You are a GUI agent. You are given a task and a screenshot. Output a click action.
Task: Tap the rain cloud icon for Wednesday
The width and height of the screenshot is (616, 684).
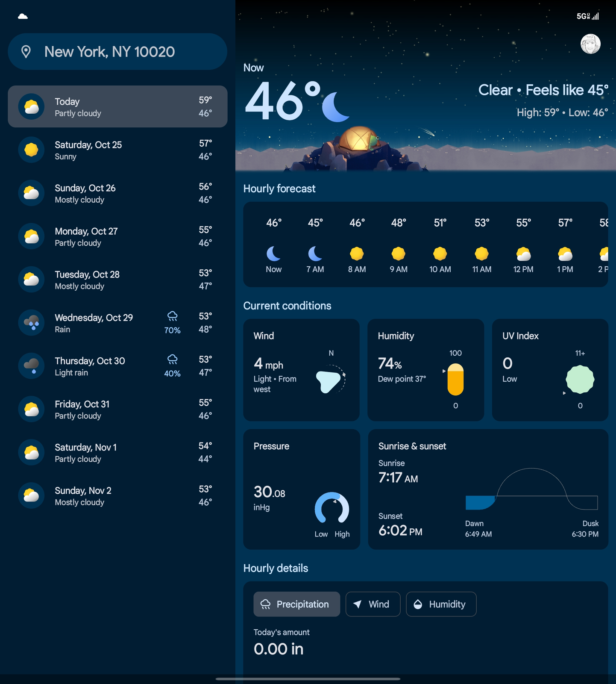coord(32,323)
